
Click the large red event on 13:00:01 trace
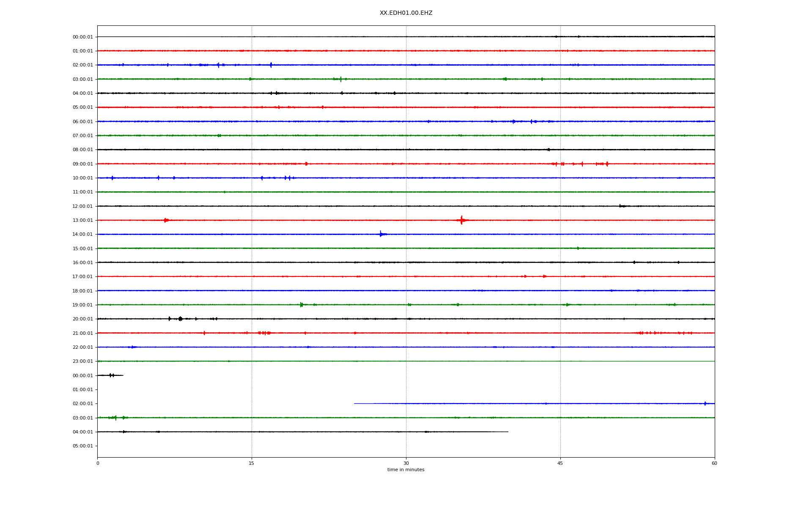tap(461, 220)
